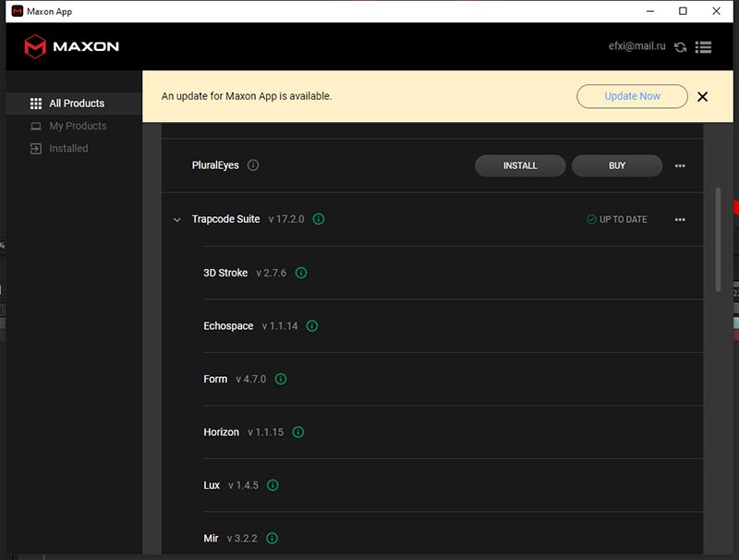Install PluralEyes
The width and height of the screenshot is (739, 560).
[520, 166]
